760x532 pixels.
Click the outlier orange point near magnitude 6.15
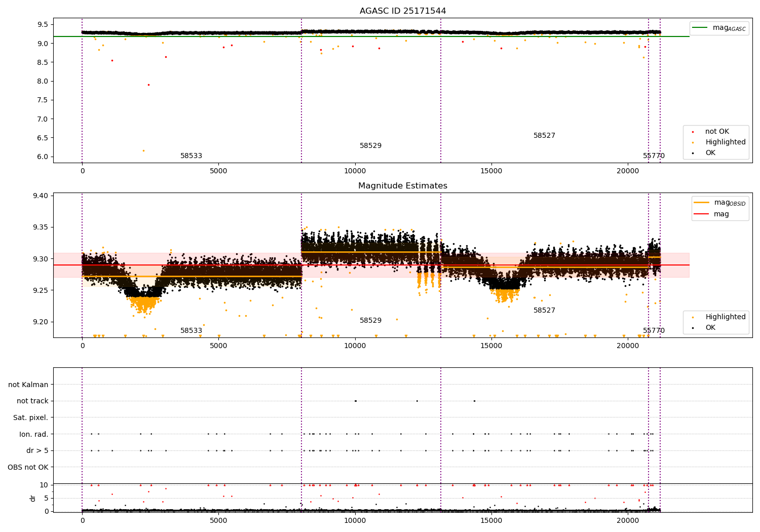click(x=143, y=150)
